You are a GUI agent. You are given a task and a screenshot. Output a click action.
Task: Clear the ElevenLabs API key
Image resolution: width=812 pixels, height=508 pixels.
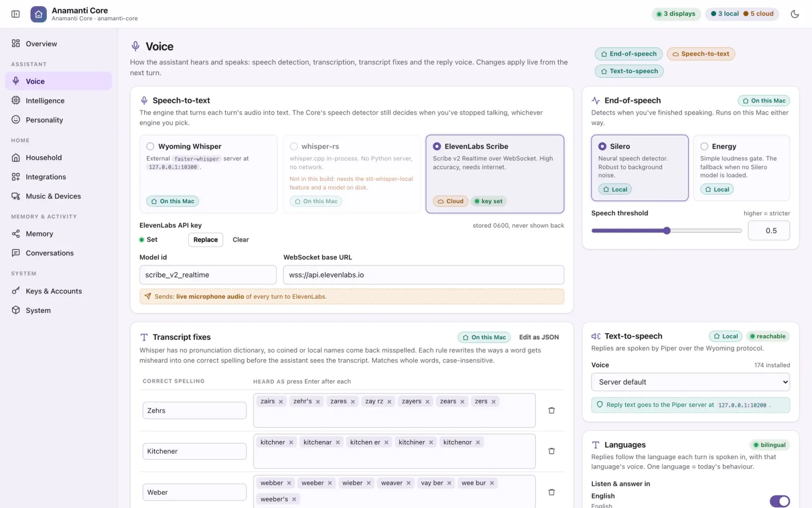[x=241, y=240]
